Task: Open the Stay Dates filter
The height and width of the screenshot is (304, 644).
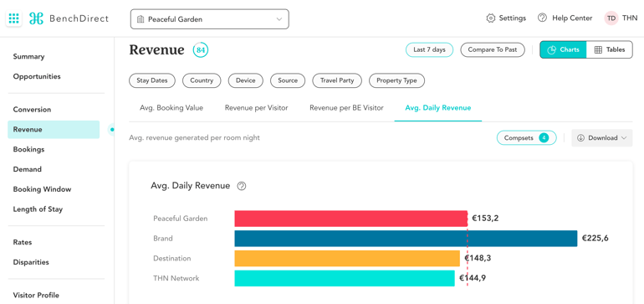Action: pos(152,80)
